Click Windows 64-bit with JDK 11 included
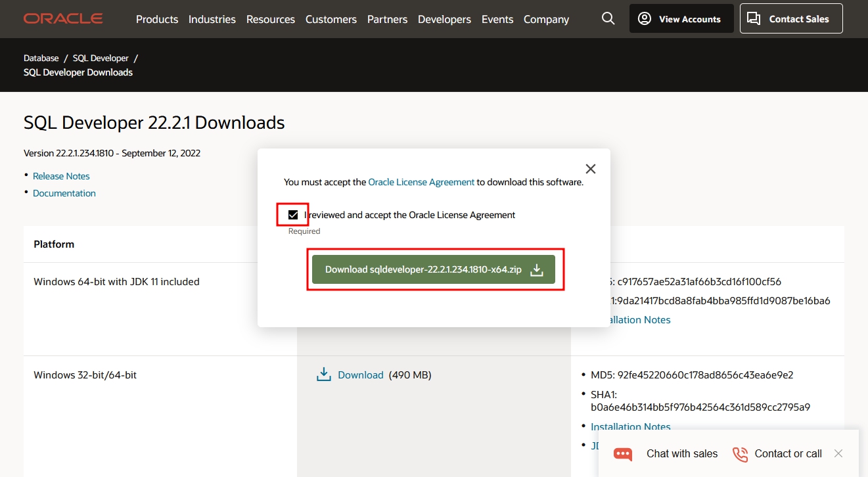Screen dimensions: 868x477 pyautogui.click(x=116, y=282)
